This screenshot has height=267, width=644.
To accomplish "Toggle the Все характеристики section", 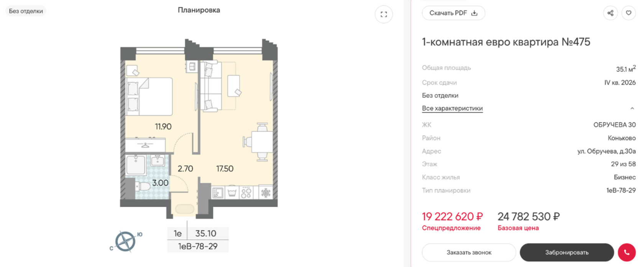I will 452,109.
